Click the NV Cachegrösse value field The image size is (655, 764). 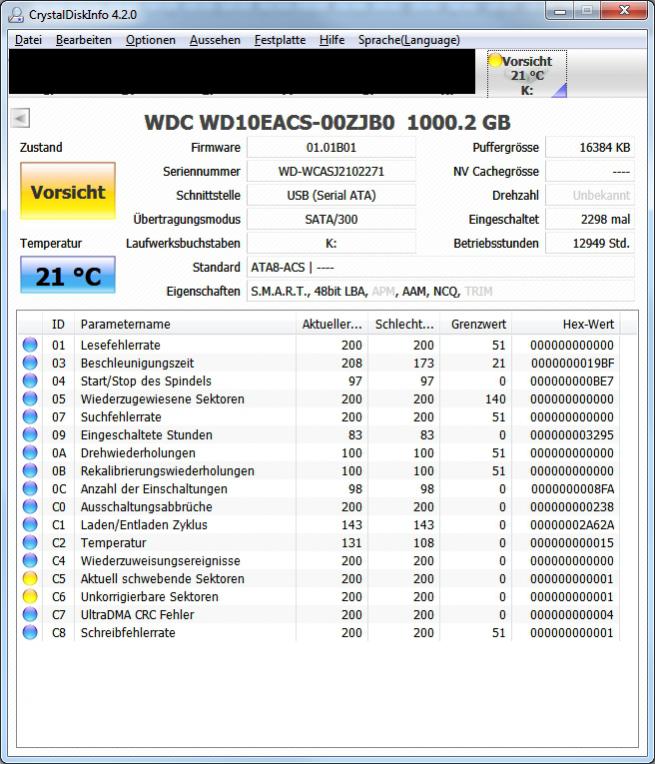point(590,171)
